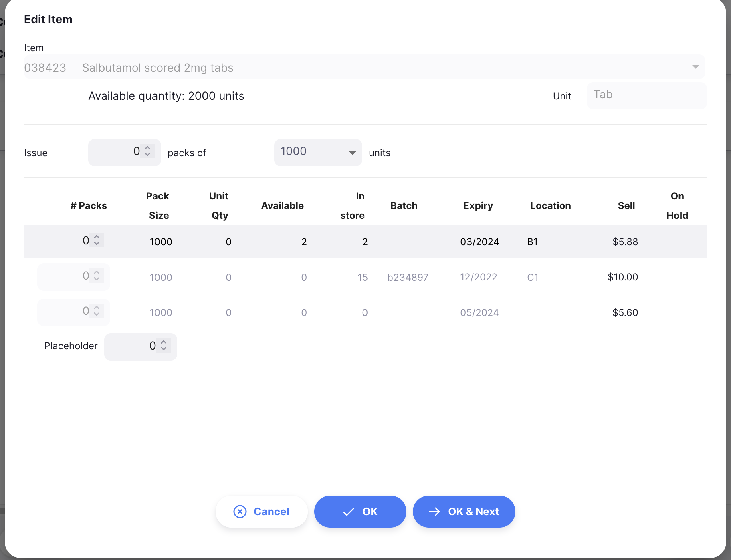Decrement packs on the b234897 batch row

click(x=97, y=279)
